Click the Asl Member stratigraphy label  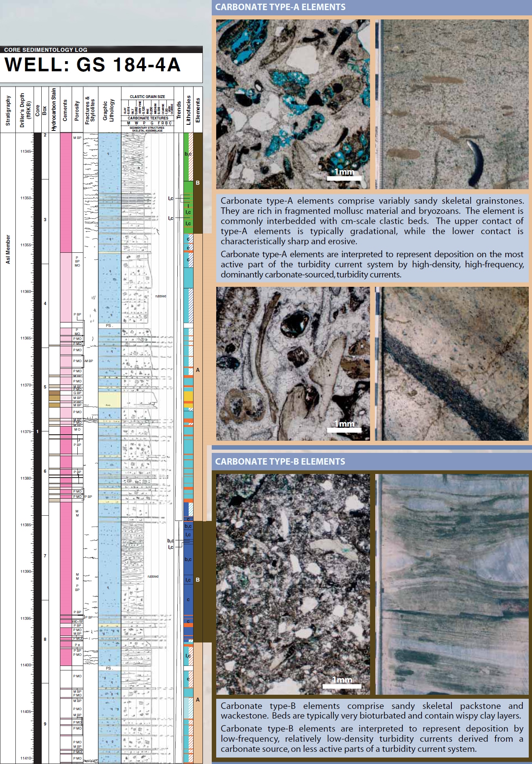(8, 249)
